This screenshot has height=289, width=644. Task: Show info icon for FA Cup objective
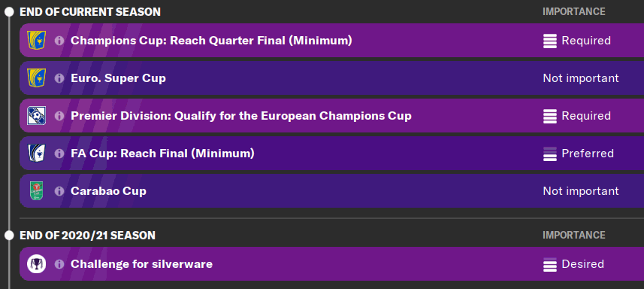(x=59, y=154)
